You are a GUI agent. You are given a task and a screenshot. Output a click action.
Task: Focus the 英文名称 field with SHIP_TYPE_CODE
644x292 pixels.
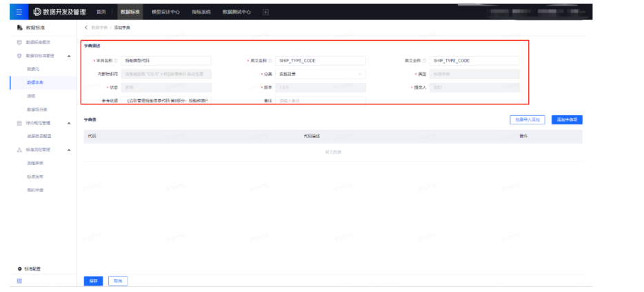tap(321, 61)
